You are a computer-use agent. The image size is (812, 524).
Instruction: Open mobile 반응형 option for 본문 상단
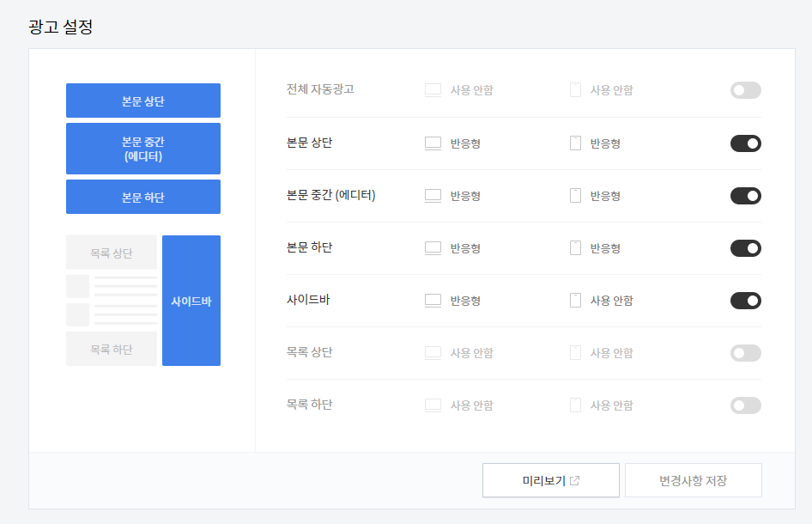click(605, 143)
